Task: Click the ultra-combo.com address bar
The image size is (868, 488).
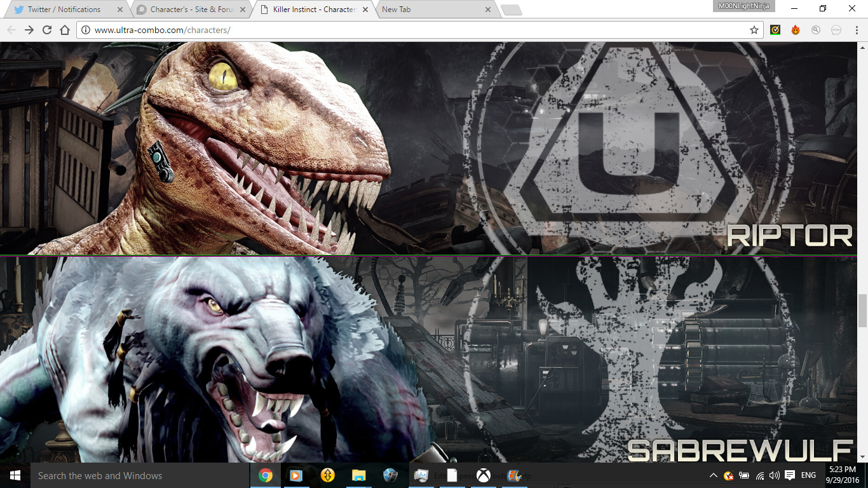Action: (413, 30)
